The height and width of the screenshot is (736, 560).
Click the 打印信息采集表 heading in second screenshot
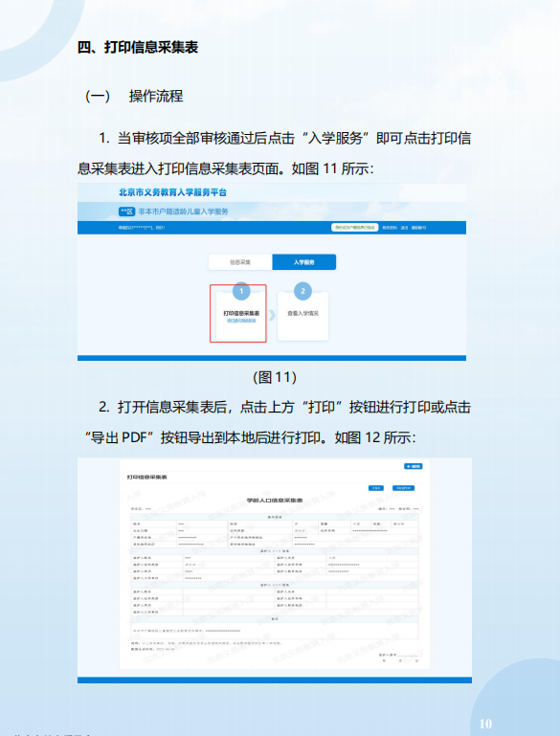pos(146,477)
